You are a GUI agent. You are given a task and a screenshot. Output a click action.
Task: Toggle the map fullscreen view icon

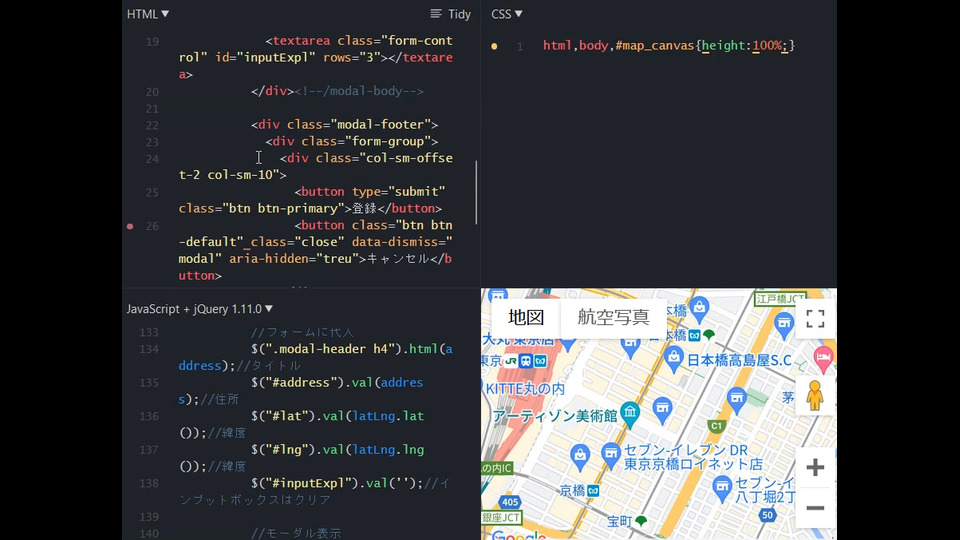click(815, 318)
